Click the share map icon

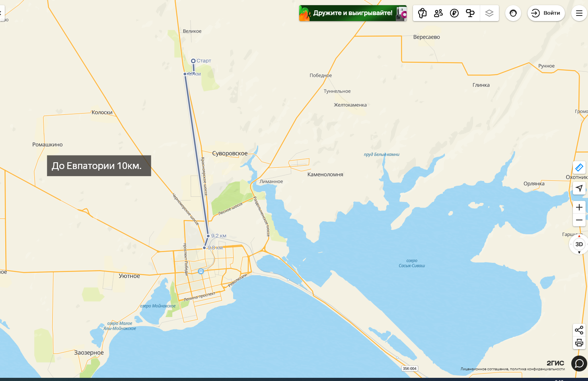tap(579, 330)
